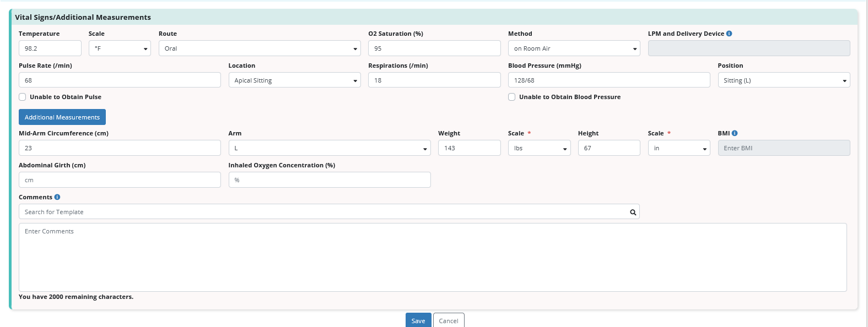
Task: Click the BMI info icon
Action: click(x=735, y=133)
